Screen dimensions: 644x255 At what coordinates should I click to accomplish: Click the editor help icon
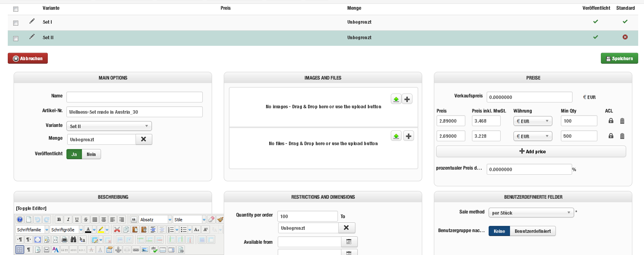(x=20, y=219)
